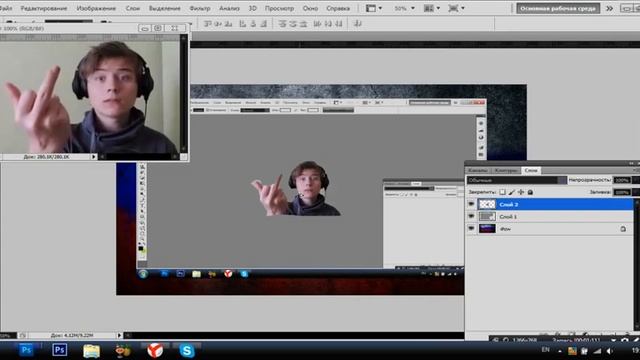Viewport: 640px width, 360px height.
Task: Click the Distribute left edges icon
Action: coord(318,24)
